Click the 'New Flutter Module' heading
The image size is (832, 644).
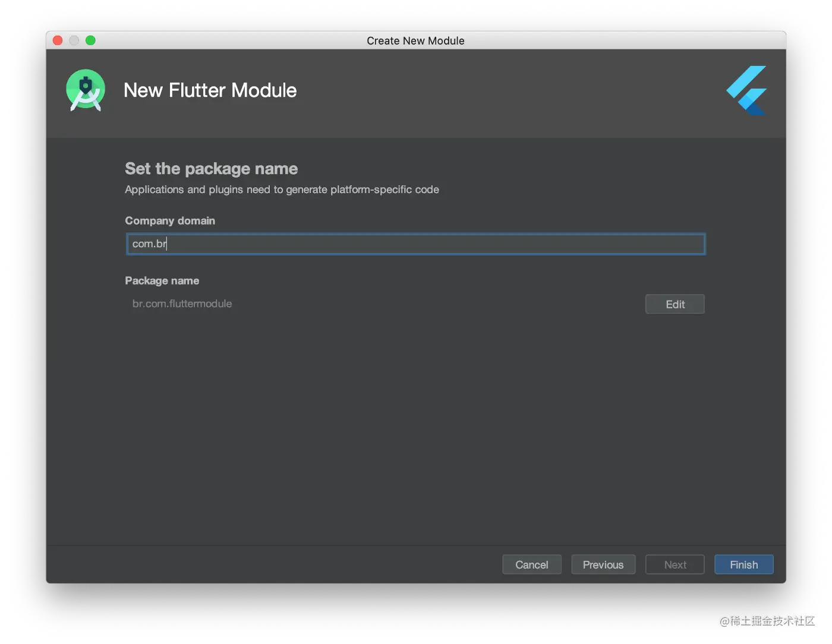click(x=210, y=90)
